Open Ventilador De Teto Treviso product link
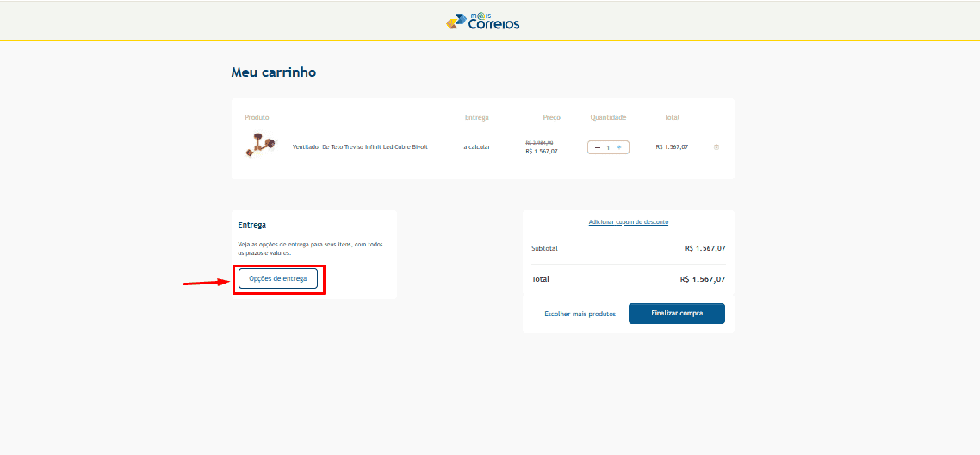This screenshot has width=980, height=455. coord(360,147)
